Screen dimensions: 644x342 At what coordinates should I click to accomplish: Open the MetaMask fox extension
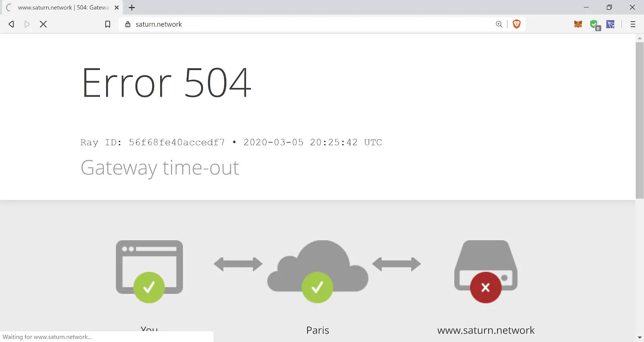(x=578, y=24)
